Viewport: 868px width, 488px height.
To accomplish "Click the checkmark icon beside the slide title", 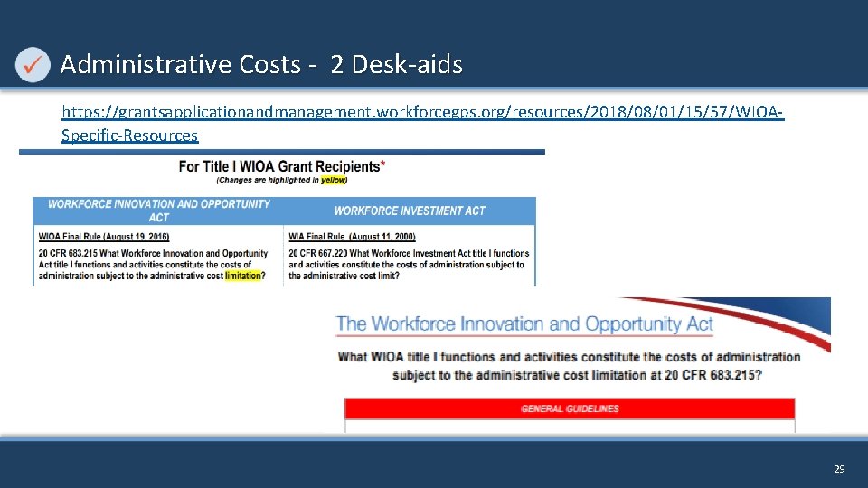I will [33, 65].
